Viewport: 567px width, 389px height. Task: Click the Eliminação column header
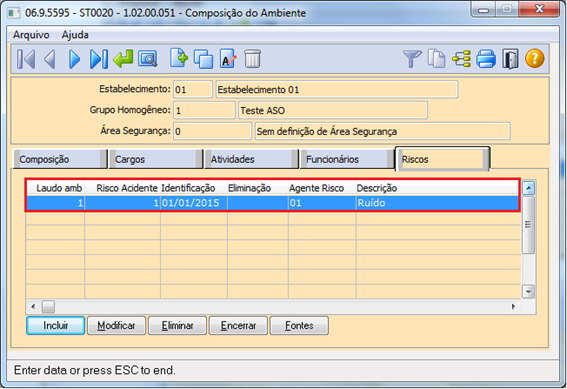tap(258, 188)
